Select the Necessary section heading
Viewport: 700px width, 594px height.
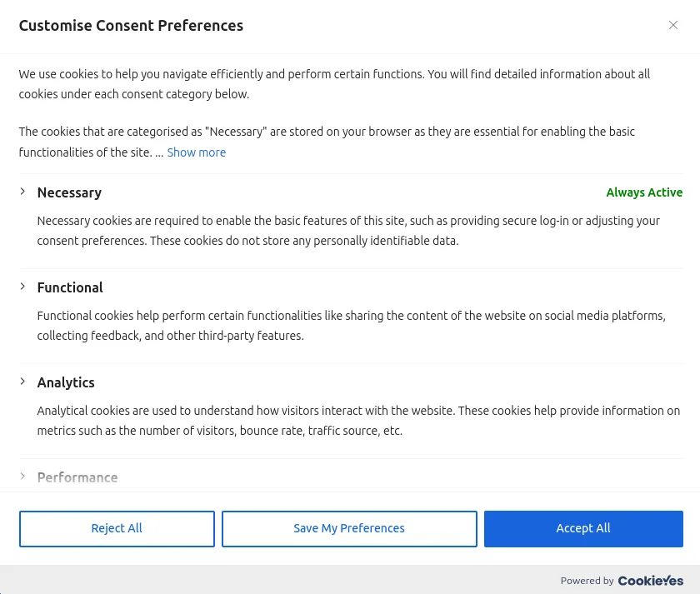(69, 192)
